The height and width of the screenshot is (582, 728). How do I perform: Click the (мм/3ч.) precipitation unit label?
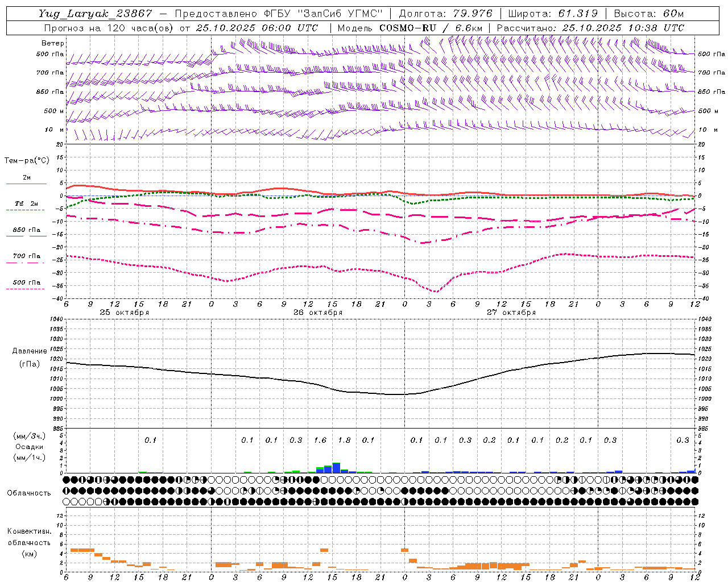(30, 436)
